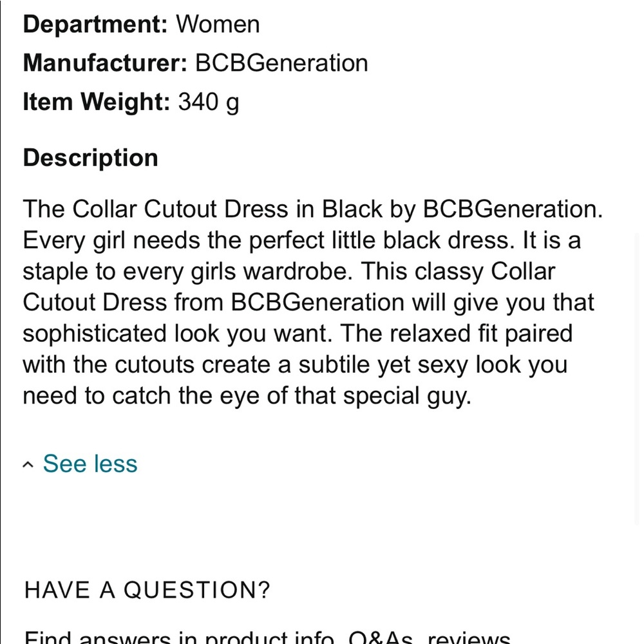Click the Description section heading
Screen dimensions: 644x644
click(90, 157)
